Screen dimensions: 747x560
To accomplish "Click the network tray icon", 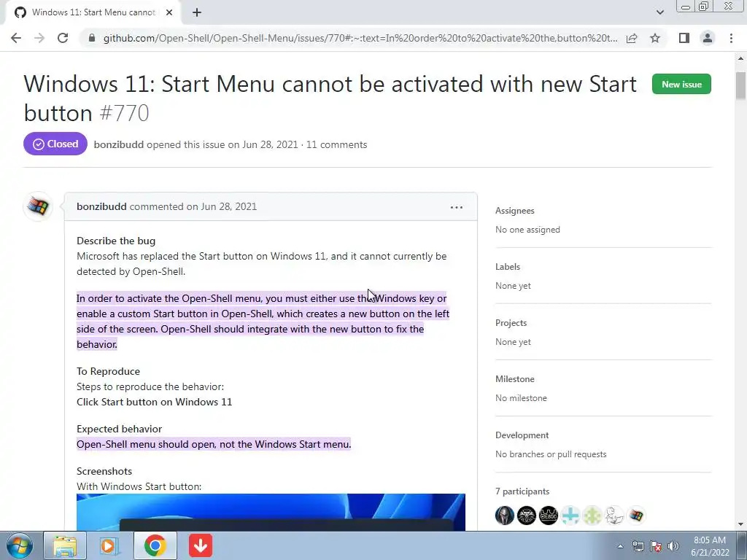I will 638,546.
